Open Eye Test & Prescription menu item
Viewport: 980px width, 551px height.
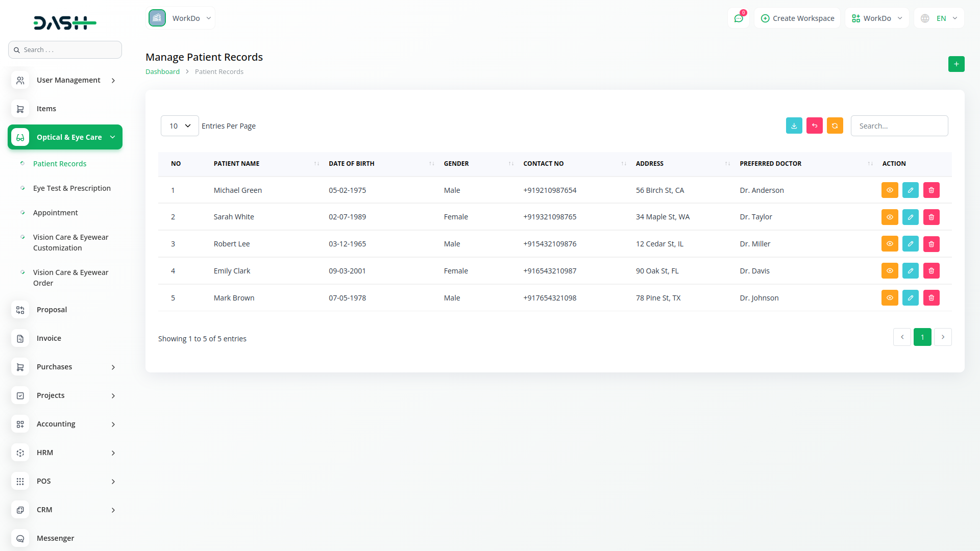click(x=72, y=188)
